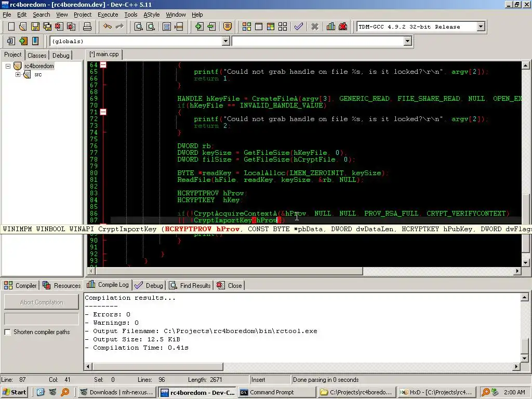The image size is (532, 399).
Task: Undo the last edit
Action: point(108,26)
